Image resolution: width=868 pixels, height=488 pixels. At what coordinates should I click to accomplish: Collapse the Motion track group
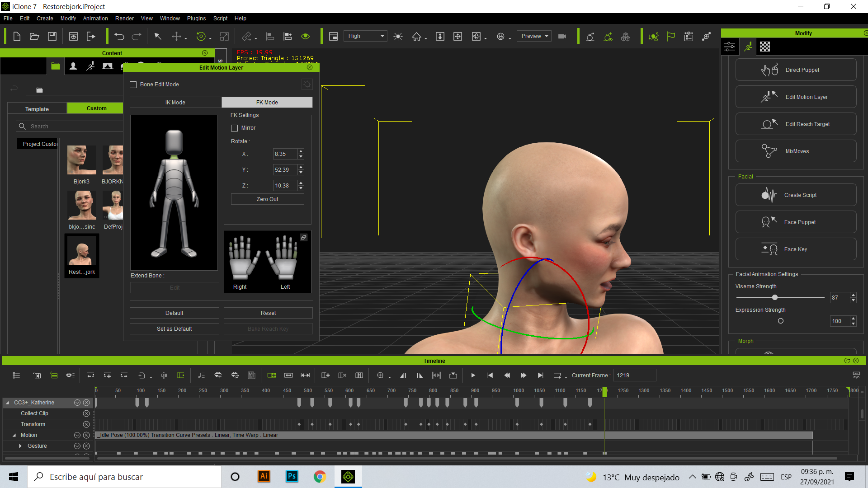click(x=14, y=435)
